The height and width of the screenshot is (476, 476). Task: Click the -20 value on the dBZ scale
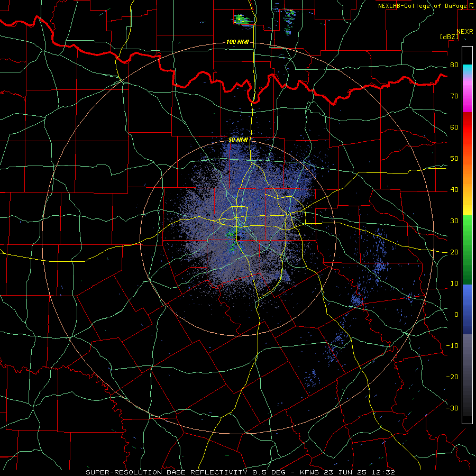[452, 377]
